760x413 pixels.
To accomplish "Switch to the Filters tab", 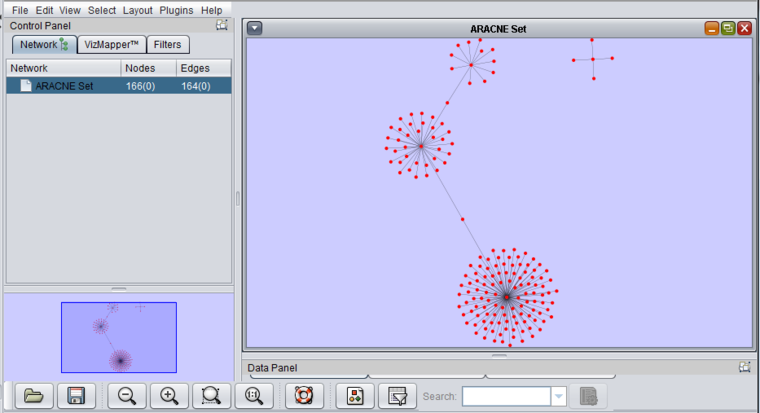I will (168, 45).
